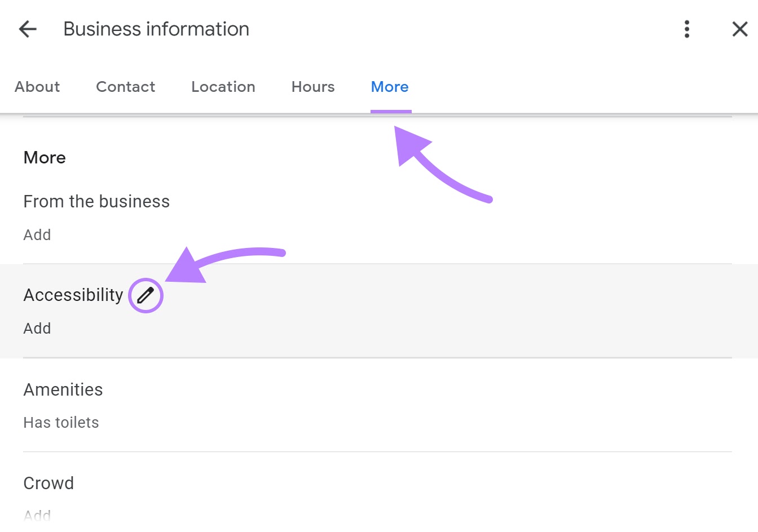The width and height of the screenshot is (758, 532).
Task: Open the Contact tab
Action: 125,87
